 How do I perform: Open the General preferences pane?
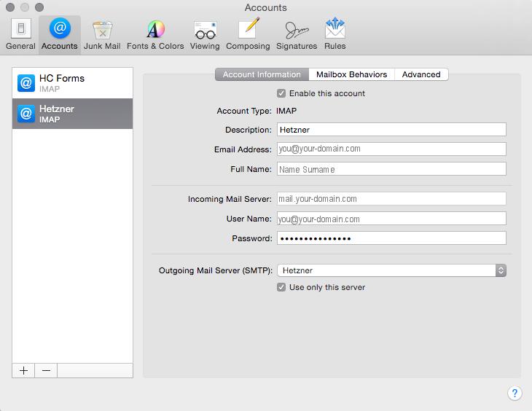[x=20, y=34]
